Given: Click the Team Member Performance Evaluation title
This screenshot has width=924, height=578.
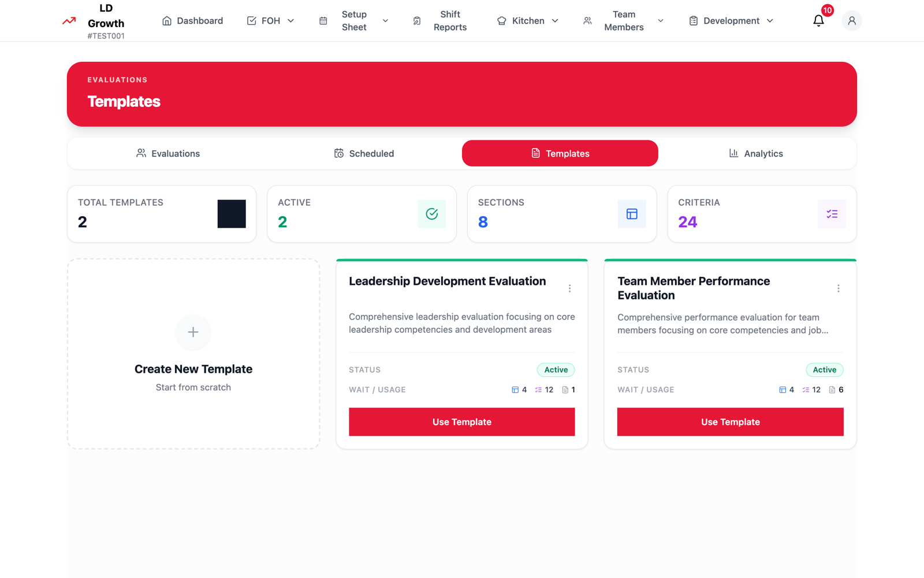Looking at the screenshot, I should [694, 288].
